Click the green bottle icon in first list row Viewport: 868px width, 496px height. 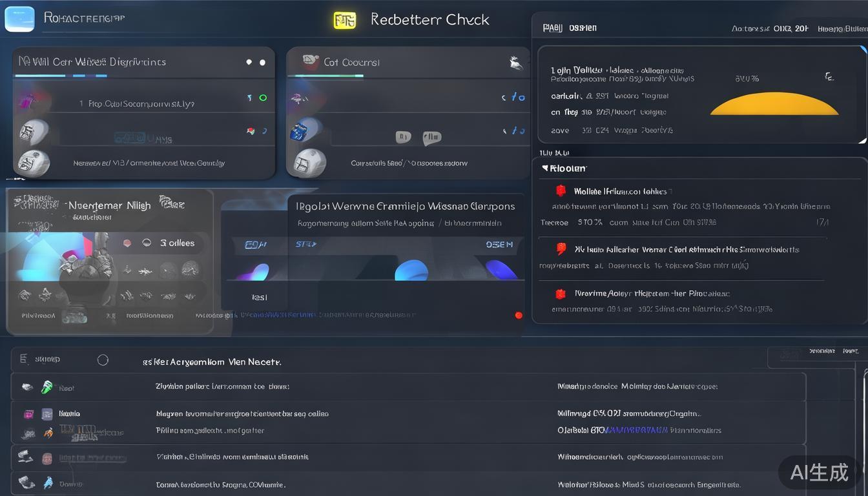[x=47, y=387]
